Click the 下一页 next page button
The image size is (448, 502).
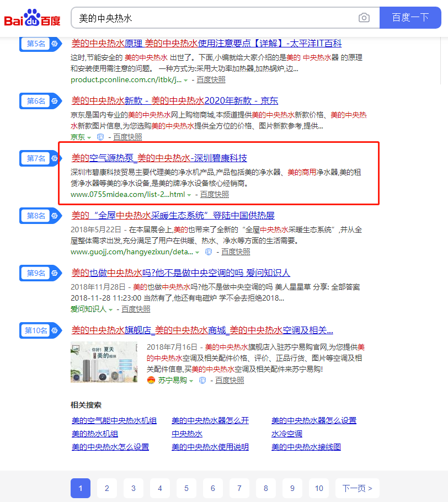coord(358,488)
